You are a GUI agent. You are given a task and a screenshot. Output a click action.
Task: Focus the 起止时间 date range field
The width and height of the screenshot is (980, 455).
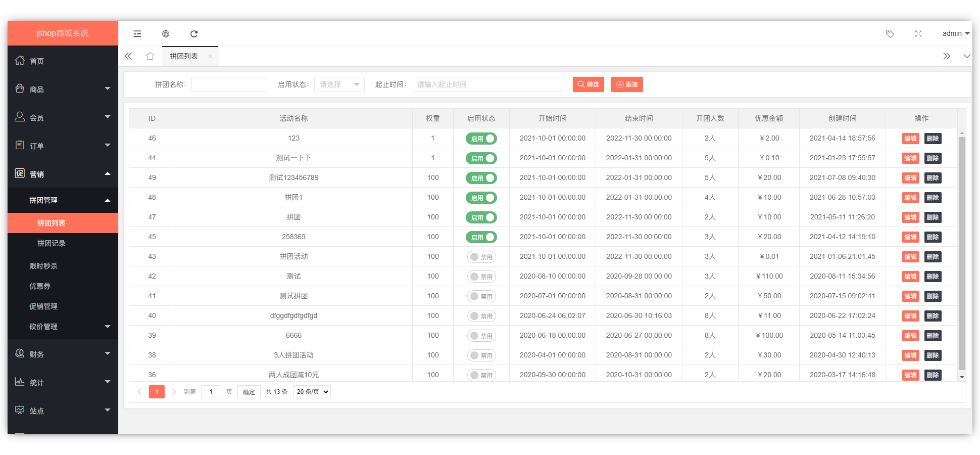tap(487, 84)
